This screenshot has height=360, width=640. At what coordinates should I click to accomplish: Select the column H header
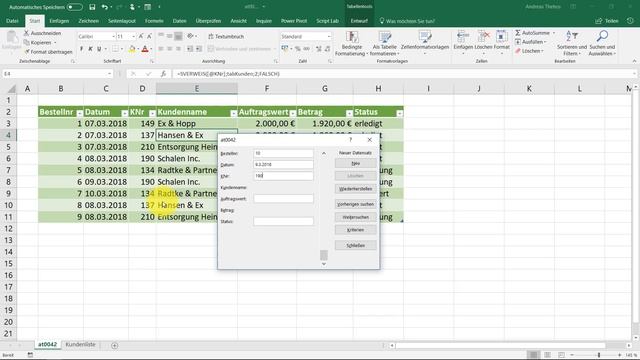click(x=378, y=89)
